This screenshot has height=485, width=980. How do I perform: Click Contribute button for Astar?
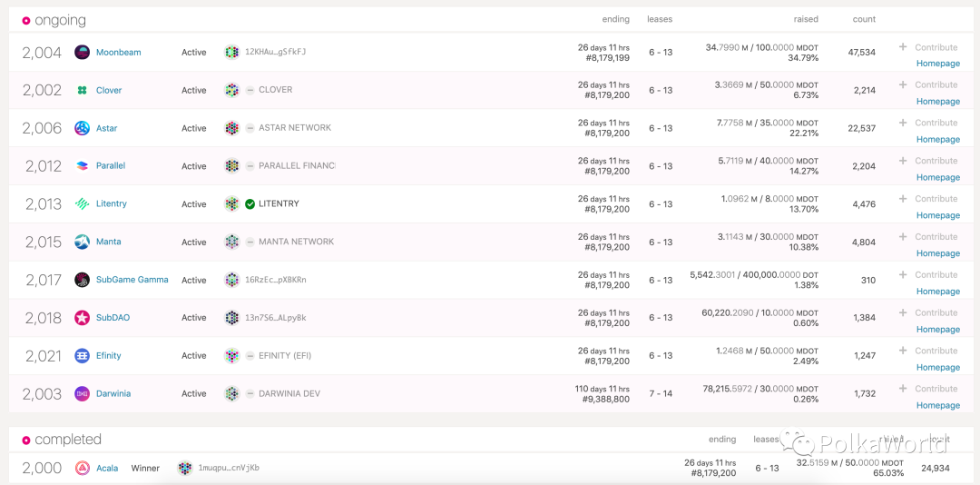click(x=928, y=123)
